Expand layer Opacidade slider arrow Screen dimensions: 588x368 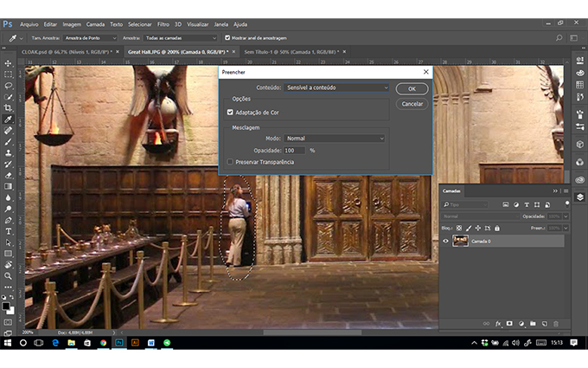566,216
